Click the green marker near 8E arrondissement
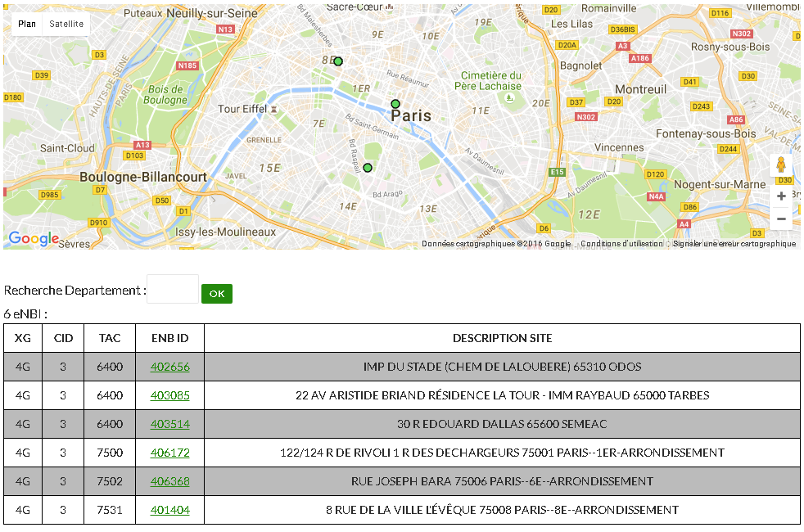Viewport: 804px width, 532px height. coord(338,61)
